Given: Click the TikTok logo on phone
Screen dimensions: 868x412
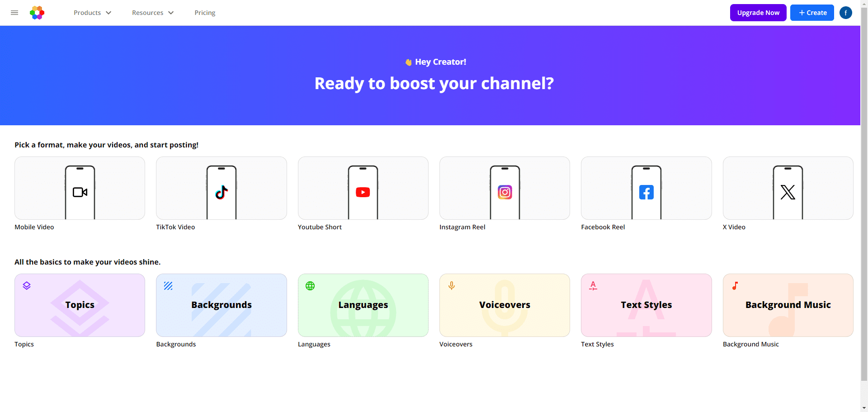Looking at the screenshot, I should (x=222, y=192).
